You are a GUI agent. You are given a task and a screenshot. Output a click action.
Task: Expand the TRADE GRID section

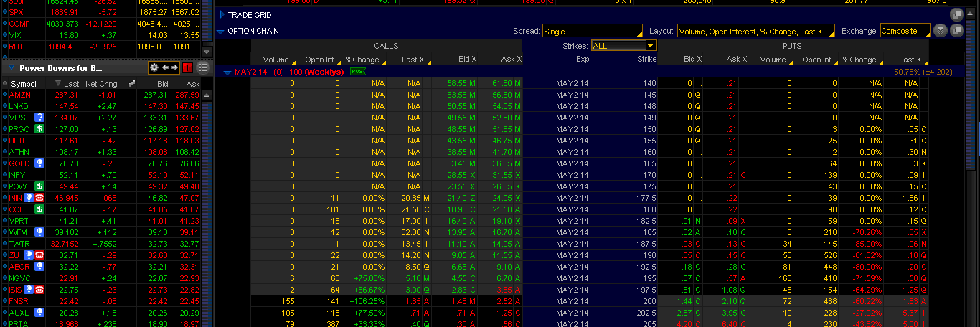tap(222, 14)
